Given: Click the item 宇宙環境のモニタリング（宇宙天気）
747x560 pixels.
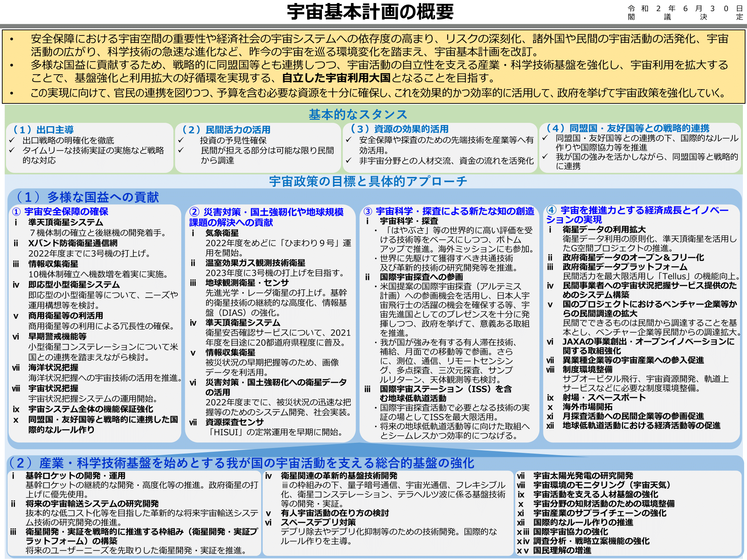Looking at the screenshot, I should tap(602, 485).
